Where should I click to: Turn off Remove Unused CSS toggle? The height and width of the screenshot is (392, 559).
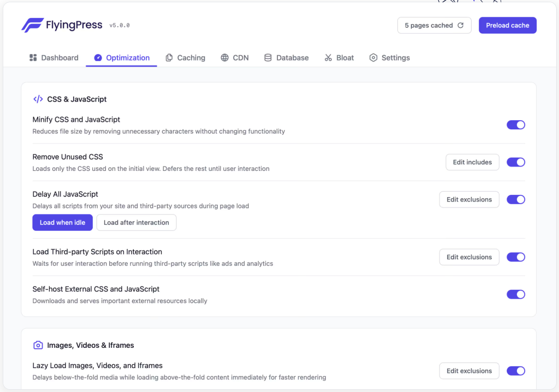pyautogui.click(x=516, y=162)
